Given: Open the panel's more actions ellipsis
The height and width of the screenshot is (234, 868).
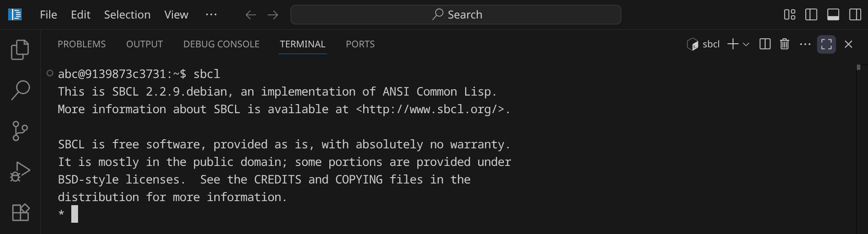Looking at the screenshot, I should click(x=805, y=44).
